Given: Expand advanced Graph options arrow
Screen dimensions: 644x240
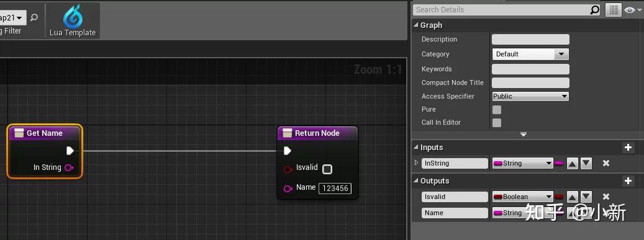Looking at the screenshot, I should [x=524, y=134].
